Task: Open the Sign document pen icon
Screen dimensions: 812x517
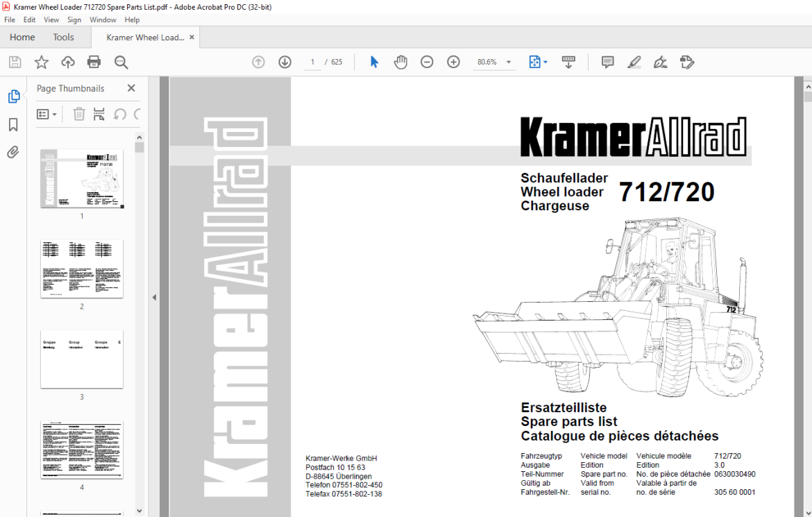Action: point(660,62)
